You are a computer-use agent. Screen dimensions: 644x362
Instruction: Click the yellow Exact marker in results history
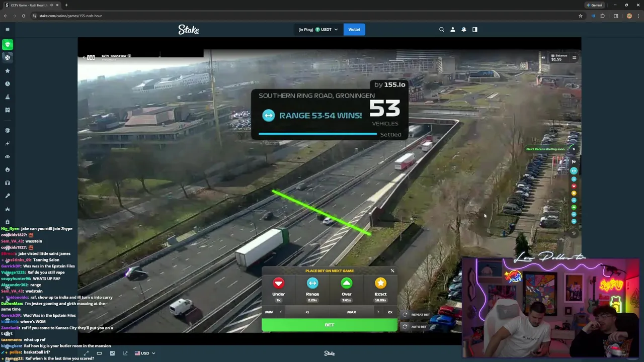(x=574, y=193)
